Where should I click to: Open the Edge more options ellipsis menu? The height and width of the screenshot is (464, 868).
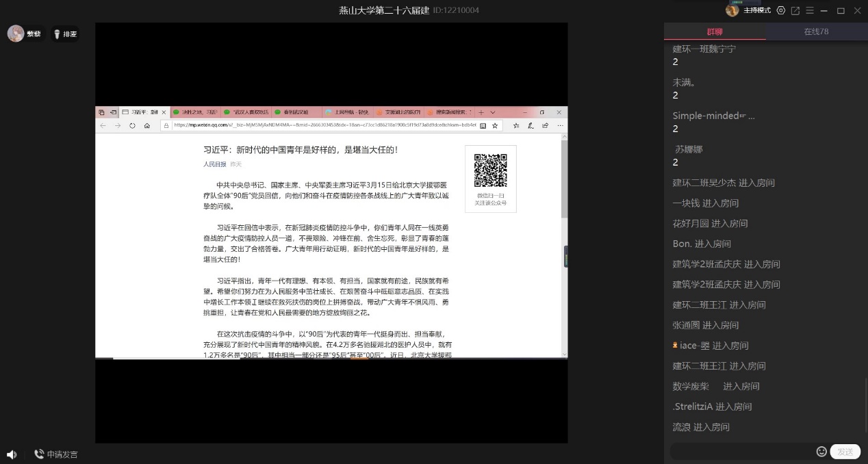point(559,125)
